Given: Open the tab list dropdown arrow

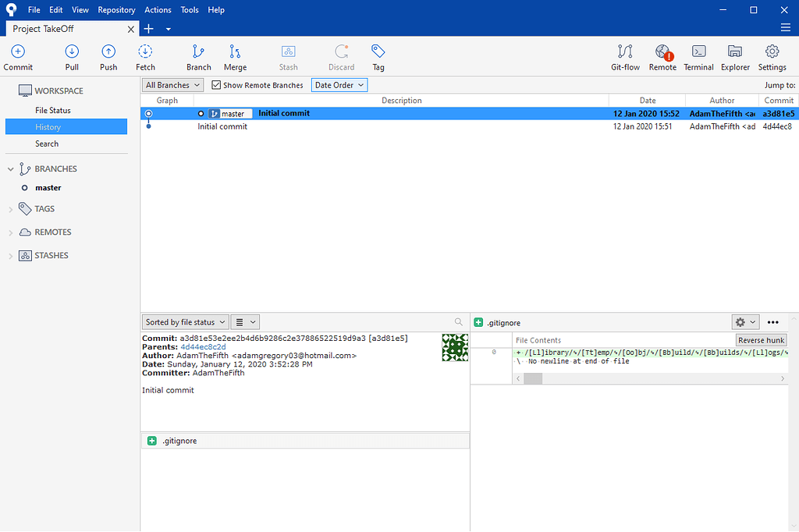Looking at the screenshot, I should [x=169, y=30].
